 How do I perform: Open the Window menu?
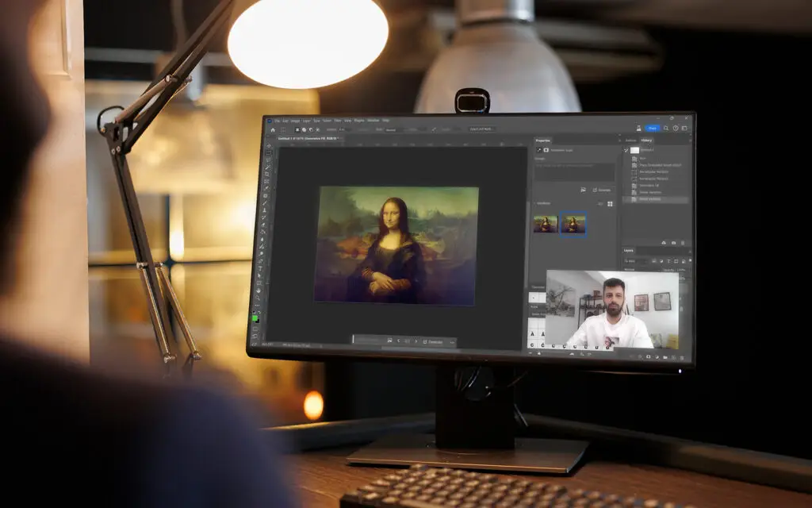point(375,121)
